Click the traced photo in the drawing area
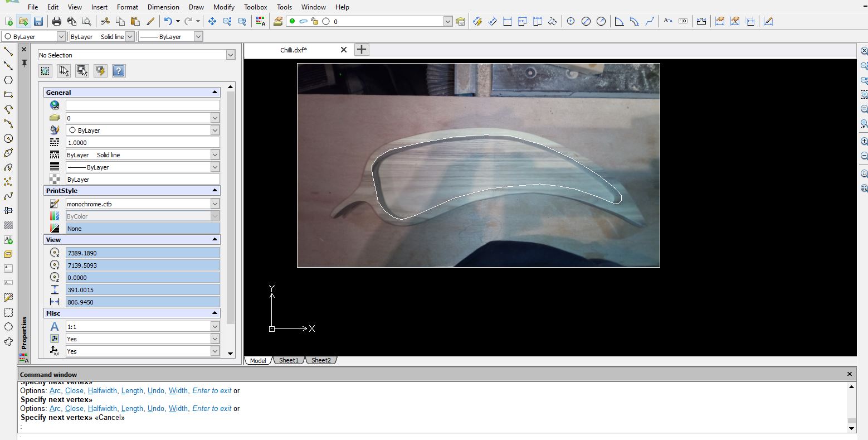The image size is (868, 440). tap(479, 165)
